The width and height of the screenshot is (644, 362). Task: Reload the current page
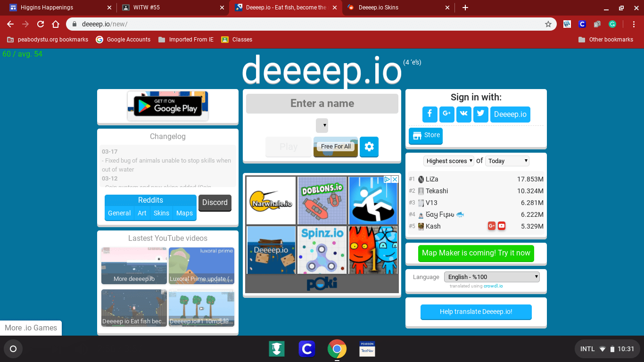click(41, 24)
